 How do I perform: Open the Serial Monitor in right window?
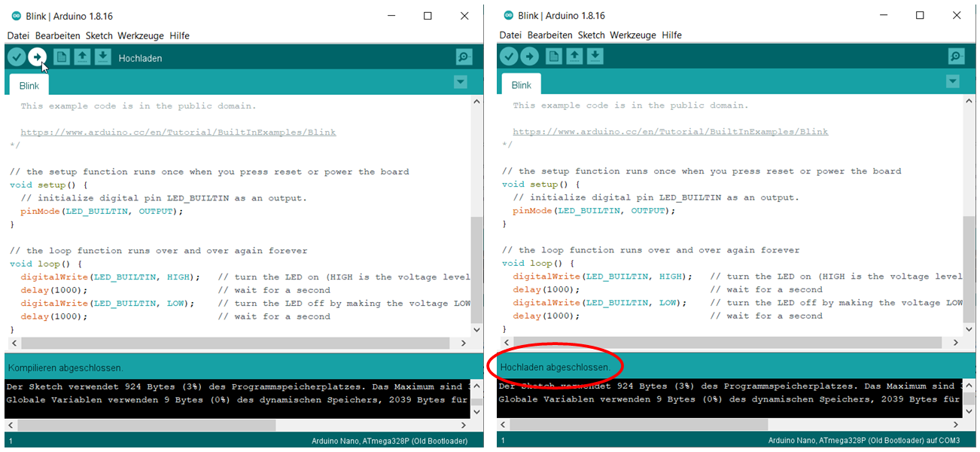coord(955,56)
